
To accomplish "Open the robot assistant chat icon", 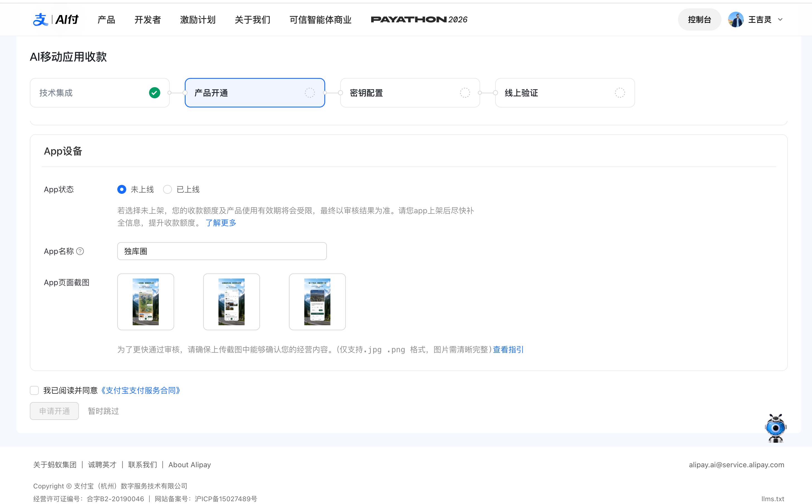I will (776, 428).
